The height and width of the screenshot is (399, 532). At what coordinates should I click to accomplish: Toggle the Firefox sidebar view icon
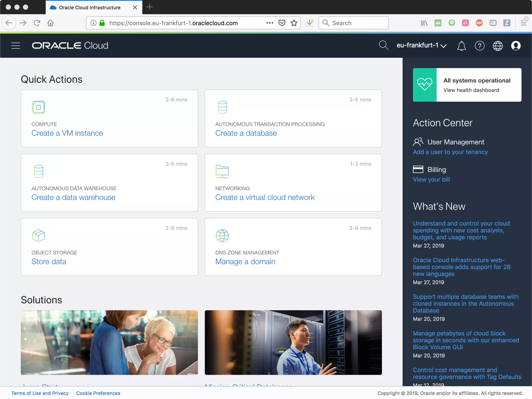click(493, 23)
